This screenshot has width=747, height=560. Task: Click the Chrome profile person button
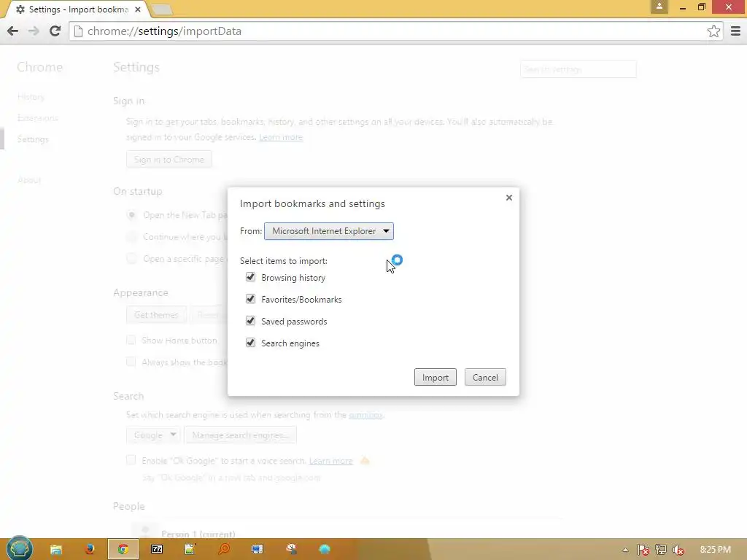point(659,7)
